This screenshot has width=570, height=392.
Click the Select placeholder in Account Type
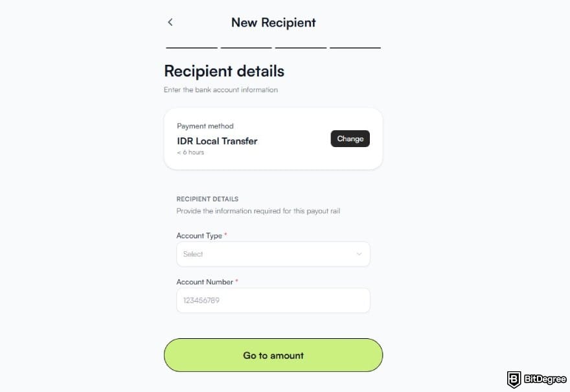pos(193,254)
